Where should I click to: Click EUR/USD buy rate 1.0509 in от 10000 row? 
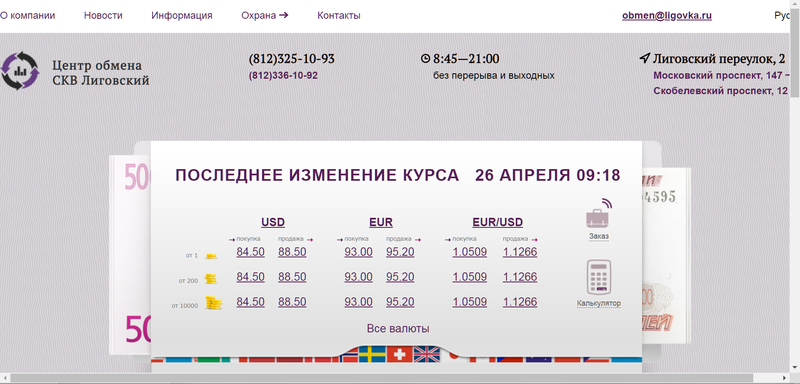tap(469, 302)
